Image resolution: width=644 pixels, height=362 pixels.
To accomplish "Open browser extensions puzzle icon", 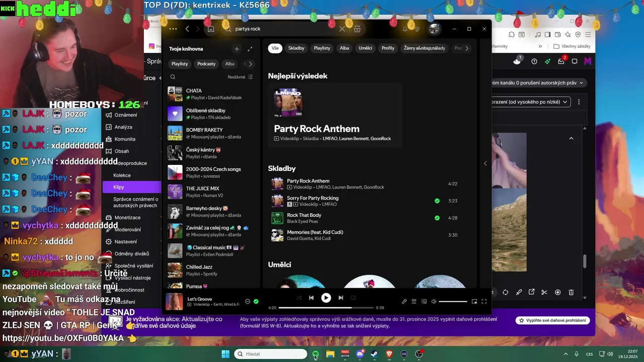I will (x=511, y=35).
